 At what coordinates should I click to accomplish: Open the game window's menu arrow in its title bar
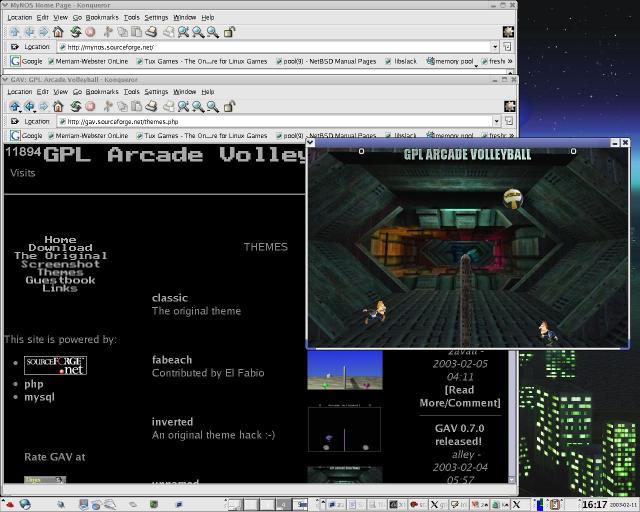[x=310, y=142]
